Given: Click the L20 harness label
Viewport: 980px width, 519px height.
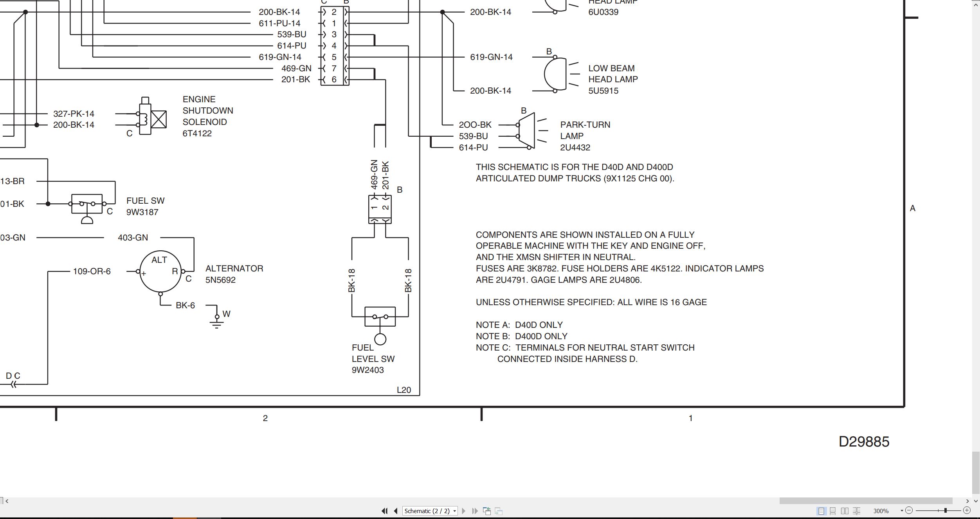Looking at the screenshot, I should (x=404, y=390).
